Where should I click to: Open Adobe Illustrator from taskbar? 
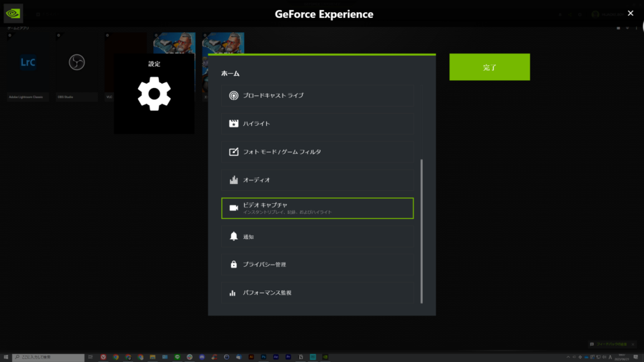point(251,357)
